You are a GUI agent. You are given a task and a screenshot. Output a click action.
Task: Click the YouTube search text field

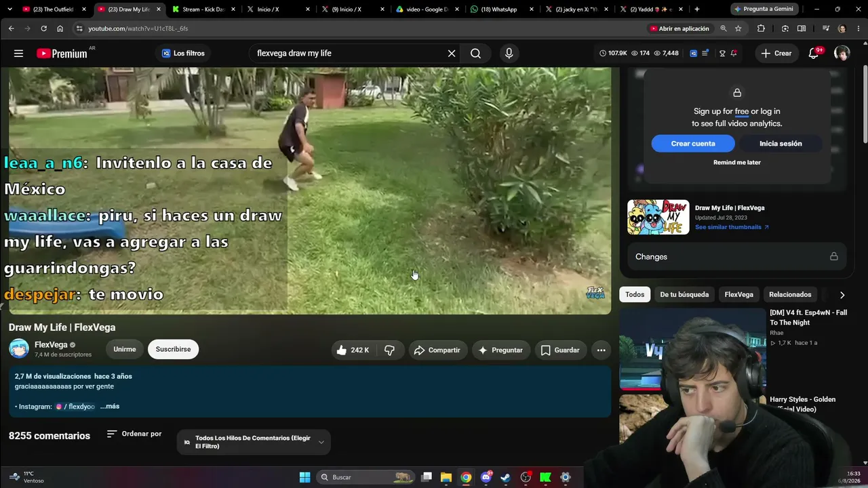(x=349, y=54)
